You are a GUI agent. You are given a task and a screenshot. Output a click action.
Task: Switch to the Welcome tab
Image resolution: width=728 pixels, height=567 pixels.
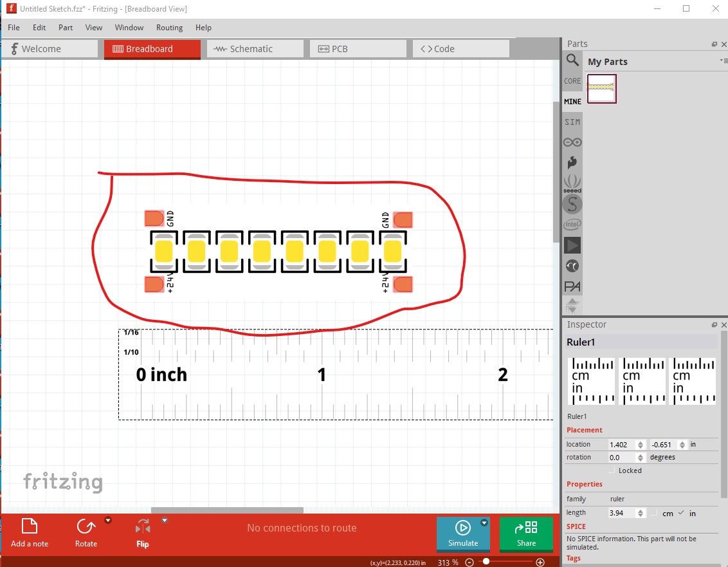50,49
